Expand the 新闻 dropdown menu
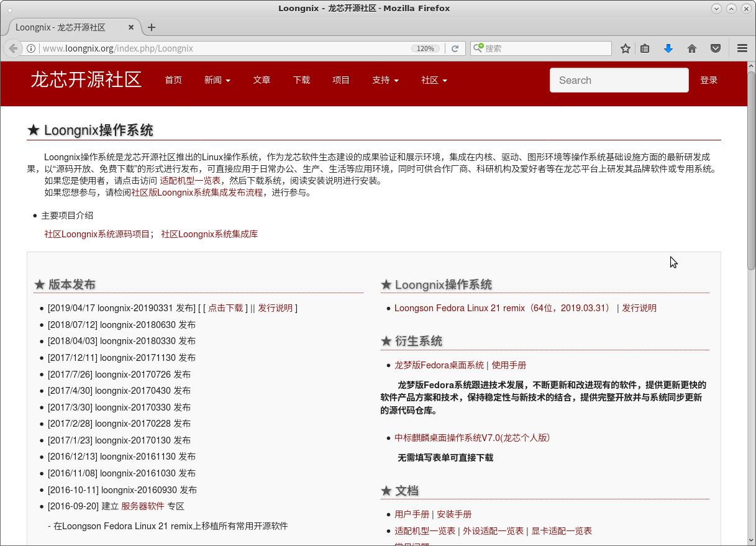The height and width of the screenshot is (546, 756). (217, 80)
